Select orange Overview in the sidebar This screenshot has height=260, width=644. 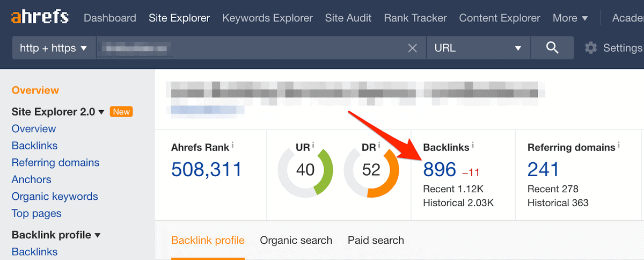tap(35, 90)
